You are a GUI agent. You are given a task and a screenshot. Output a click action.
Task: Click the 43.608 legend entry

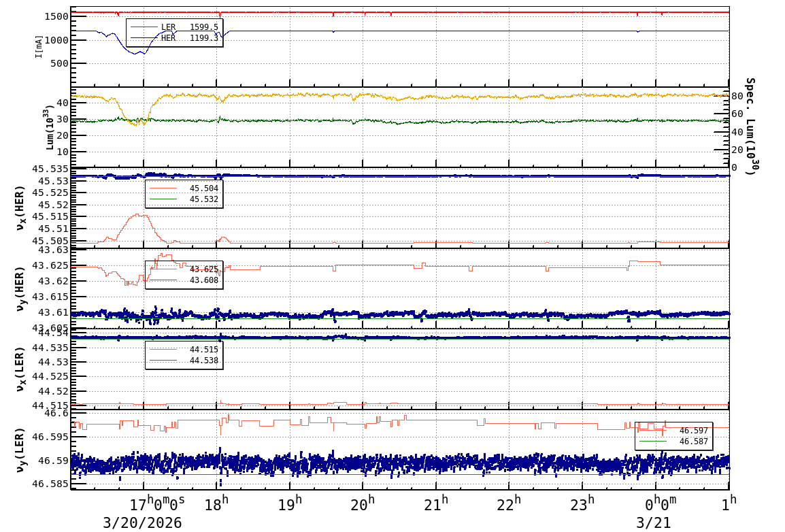coord(184,280)
